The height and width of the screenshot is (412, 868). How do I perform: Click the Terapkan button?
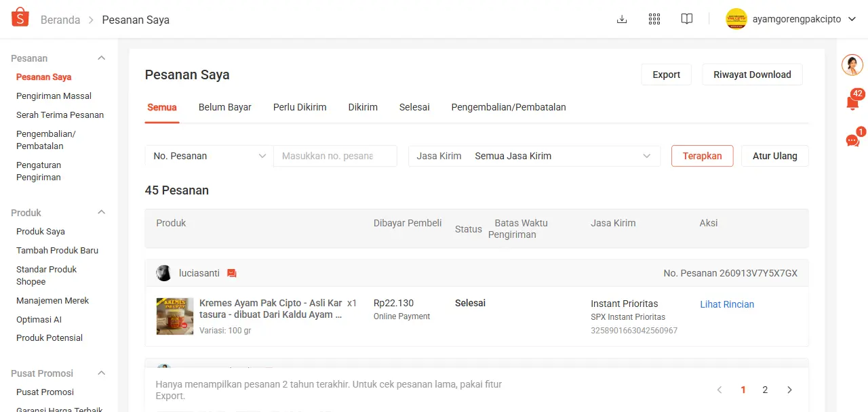pyautogui.click(x=702, y=156)
